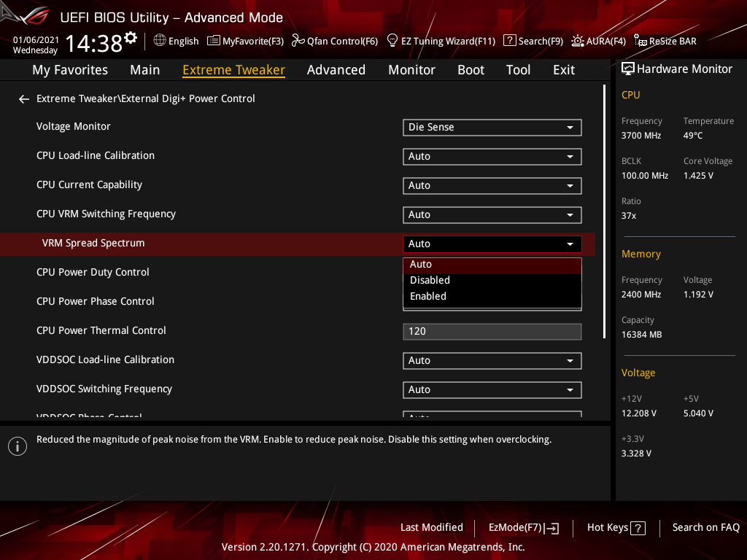
Task: Select the VRM Spread Spectrum row label
Action: (93, 244)
